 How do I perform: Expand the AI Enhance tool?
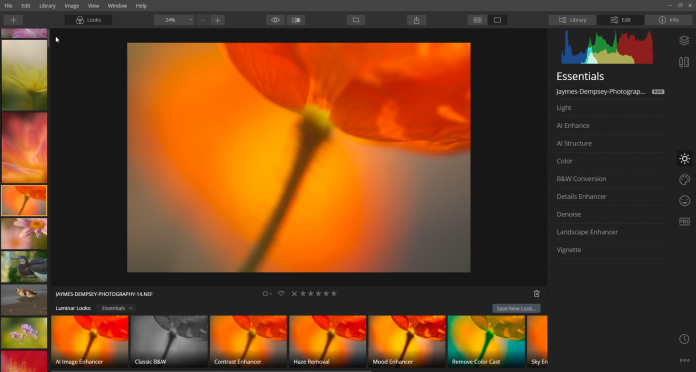(610, 126)
